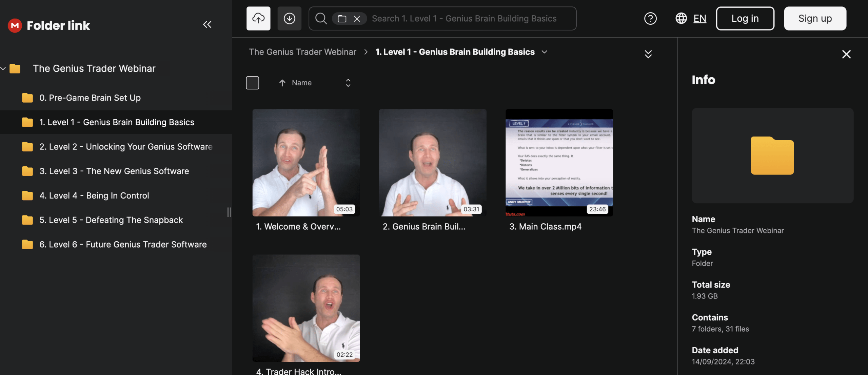Viewport: 868px width, 375px height.
Task: Tick the select-all checkbox
Action: tap(252, 83)
